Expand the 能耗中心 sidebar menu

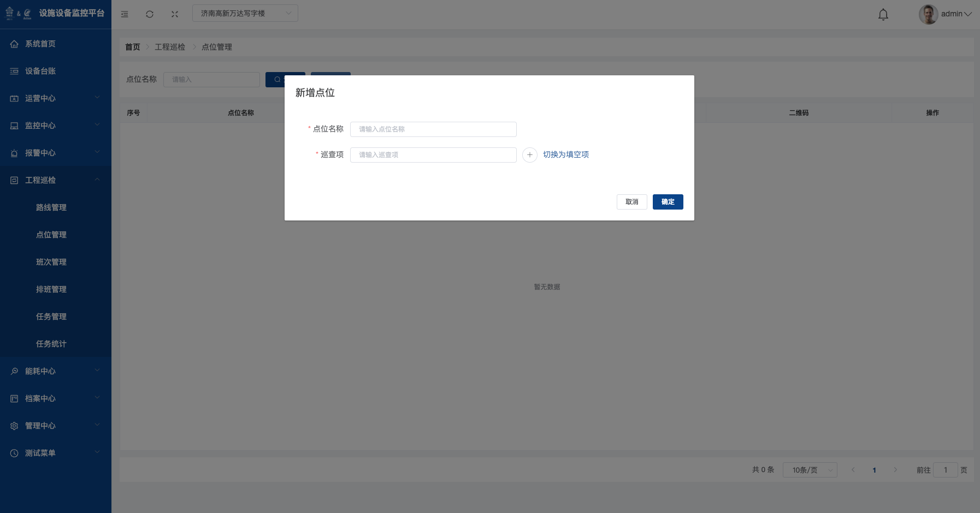point(55,371)
